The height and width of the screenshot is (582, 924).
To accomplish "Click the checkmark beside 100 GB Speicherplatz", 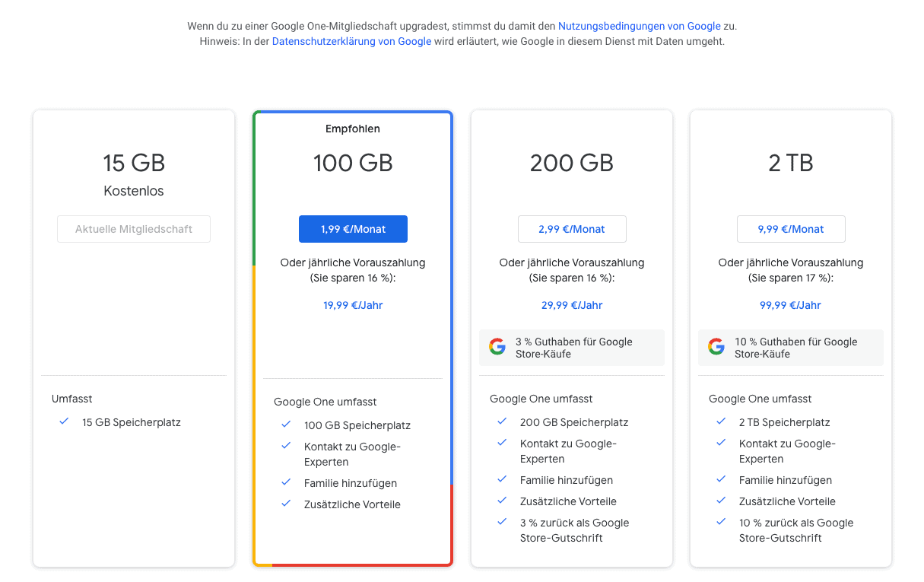I will point(286,424).
